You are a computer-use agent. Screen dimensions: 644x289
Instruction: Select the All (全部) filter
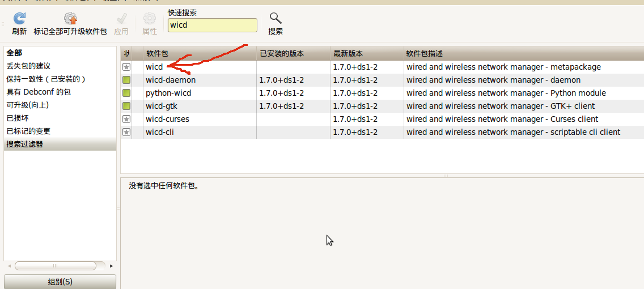(x=60, y=53)
